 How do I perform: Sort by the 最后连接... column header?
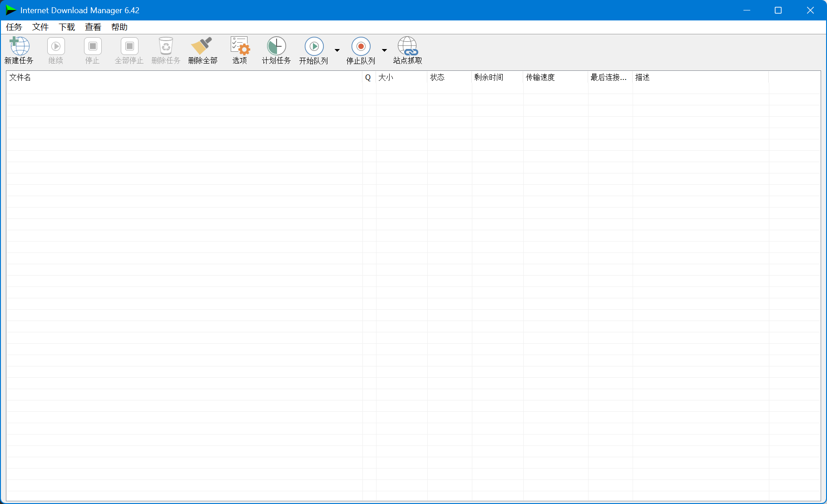tap(610, 78)
